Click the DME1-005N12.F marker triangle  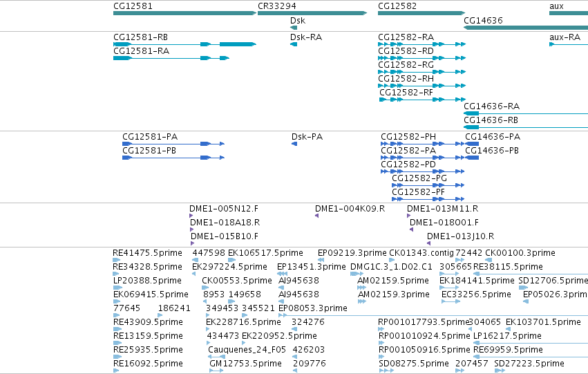click(191, 216)
